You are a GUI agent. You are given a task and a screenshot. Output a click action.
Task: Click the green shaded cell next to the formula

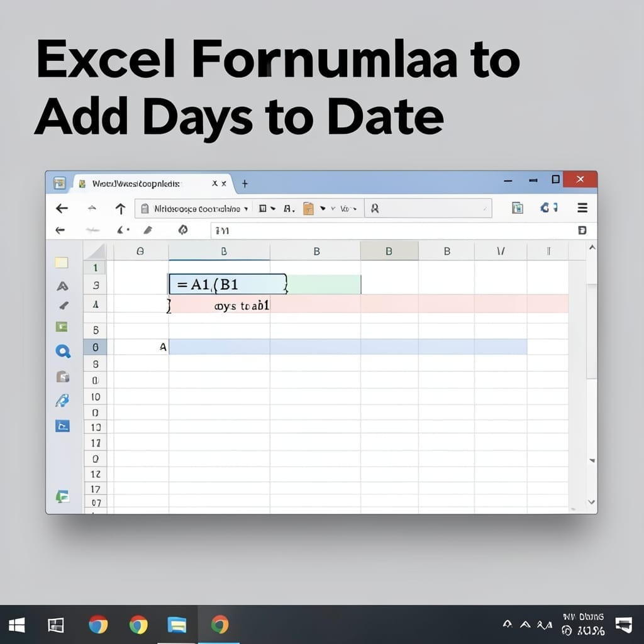[x=324, y=284]
